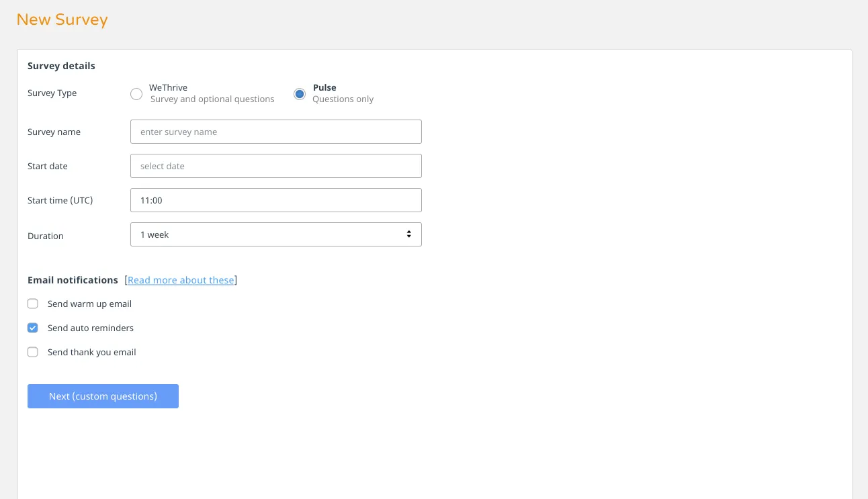
Task: Open the Read more about these link
Action: (x=181, y=280)
